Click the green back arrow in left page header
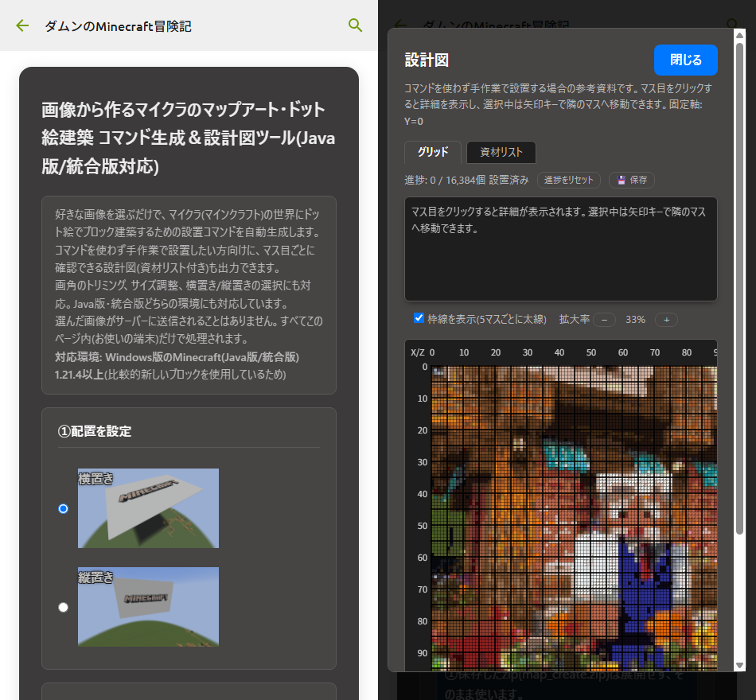 tap(22, 25)
